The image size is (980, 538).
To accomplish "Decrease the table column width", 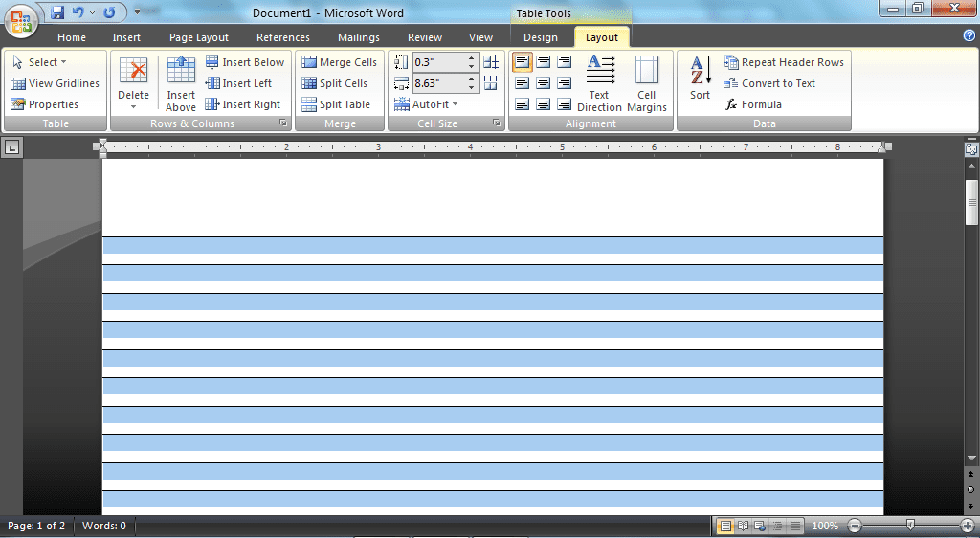I will [472, 87].
